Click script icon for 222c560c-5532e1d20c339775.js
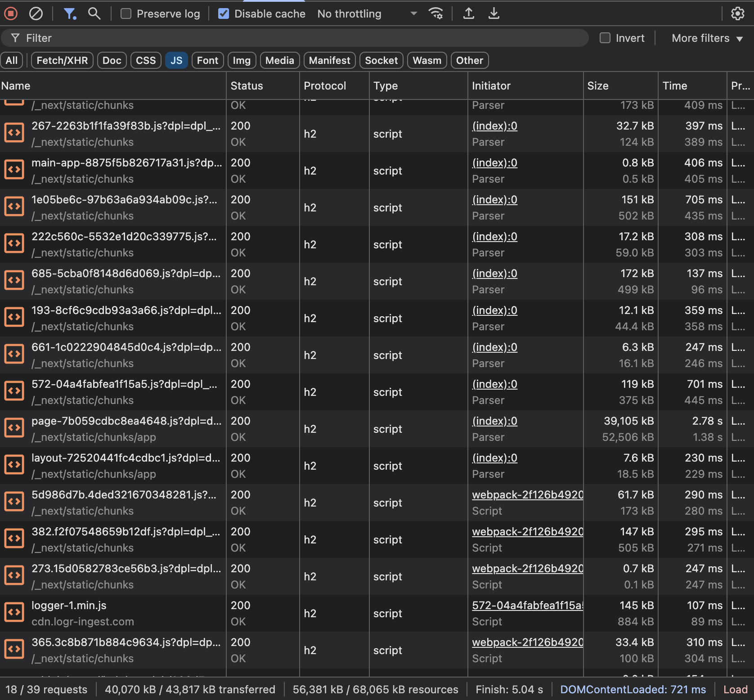The width and height of the screenshot is (754, 700). pyautogui.click(x=14, y=243)
